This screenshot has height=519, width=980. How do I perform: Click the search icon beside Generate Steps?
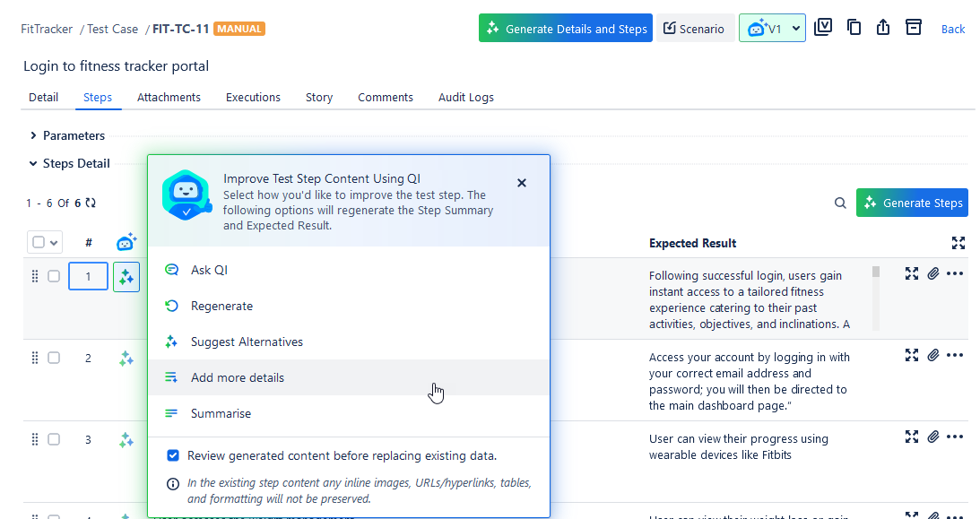click(x=840, y=203)
